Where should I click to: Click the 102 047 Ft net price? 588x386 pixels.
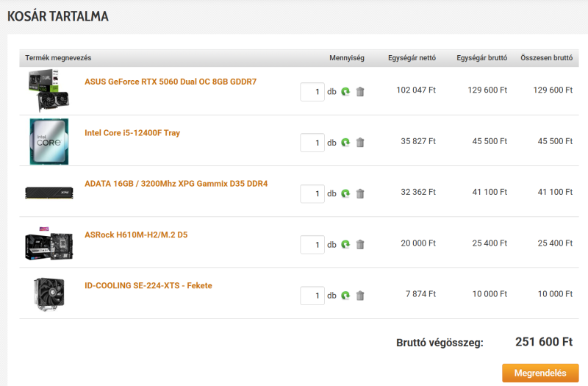pyautogui.click(x=416, y=90)
